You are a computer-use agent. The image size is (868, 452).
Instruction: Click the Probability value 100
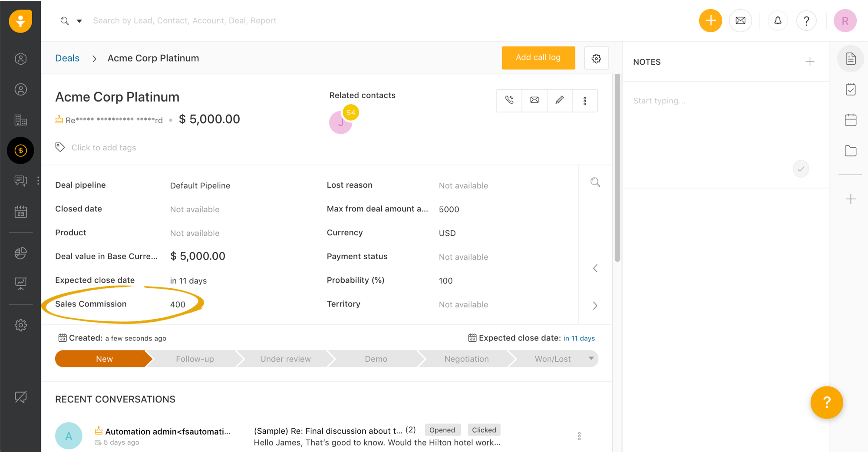pyautogui.click(x=446, y=280)
